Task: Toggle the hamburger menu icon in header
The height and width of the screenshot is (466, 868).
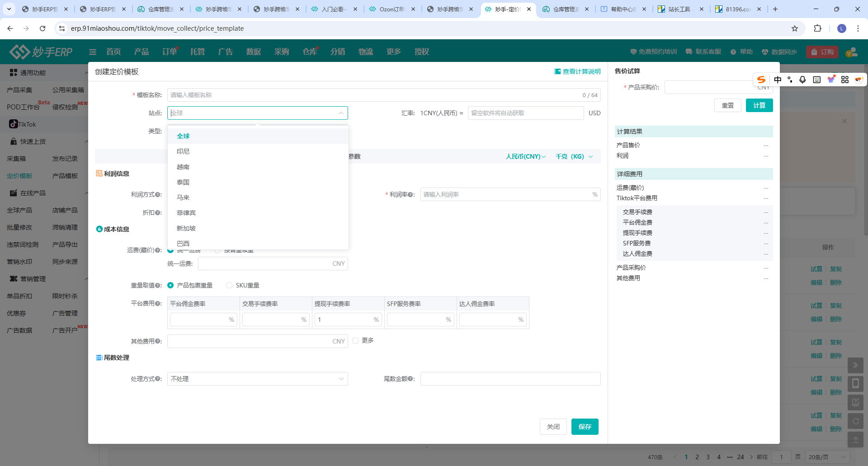Action: click(x=93, y=52)
